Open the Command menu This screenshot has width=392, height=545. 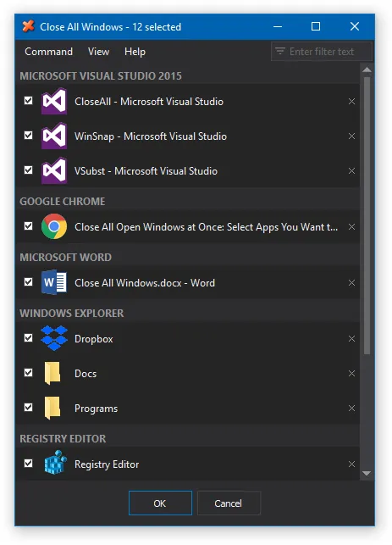[x=48, y=52]
